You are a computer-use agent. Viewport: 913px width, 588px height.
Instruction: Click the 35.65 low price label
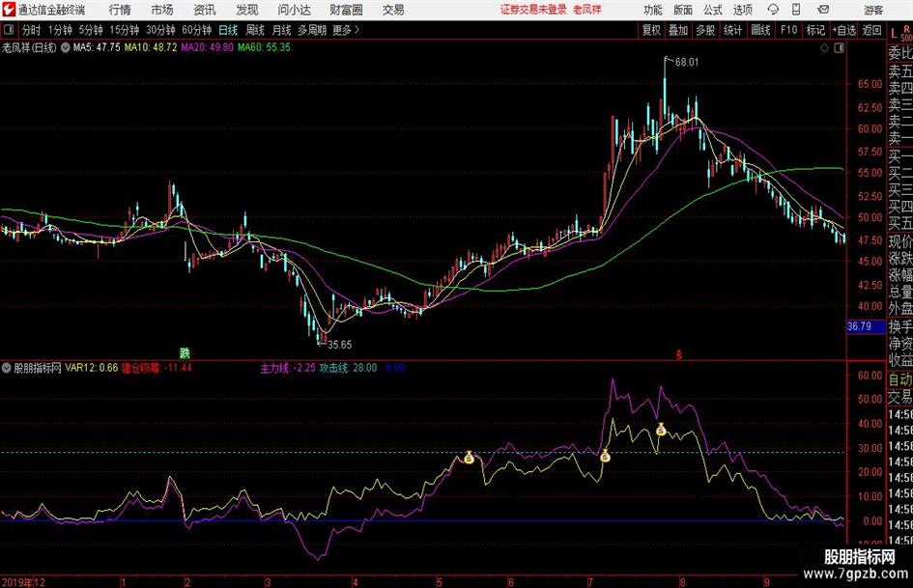coord(339,345)
